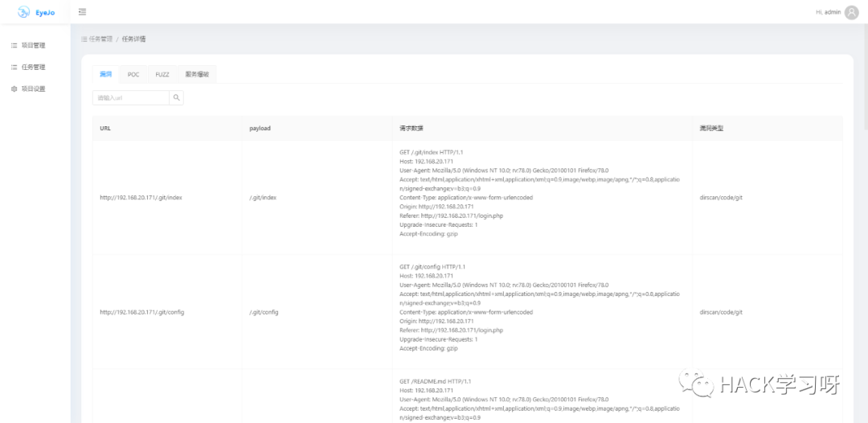The height and width of the screenshot is (423, 868).
Task: Switch to the 漏洞 tab
Action: [x=106, y=74]
